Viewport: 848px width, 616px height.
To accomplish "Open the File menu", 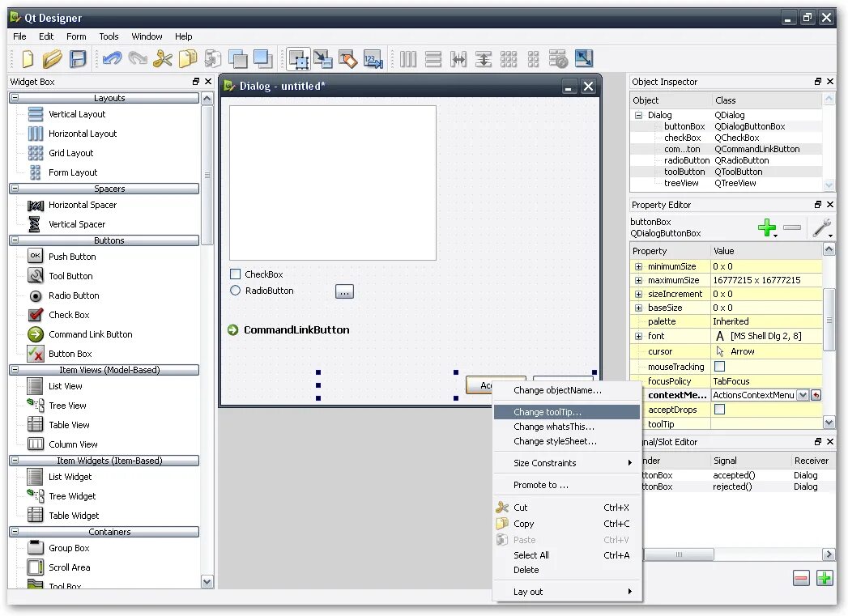I will (19, 36).
